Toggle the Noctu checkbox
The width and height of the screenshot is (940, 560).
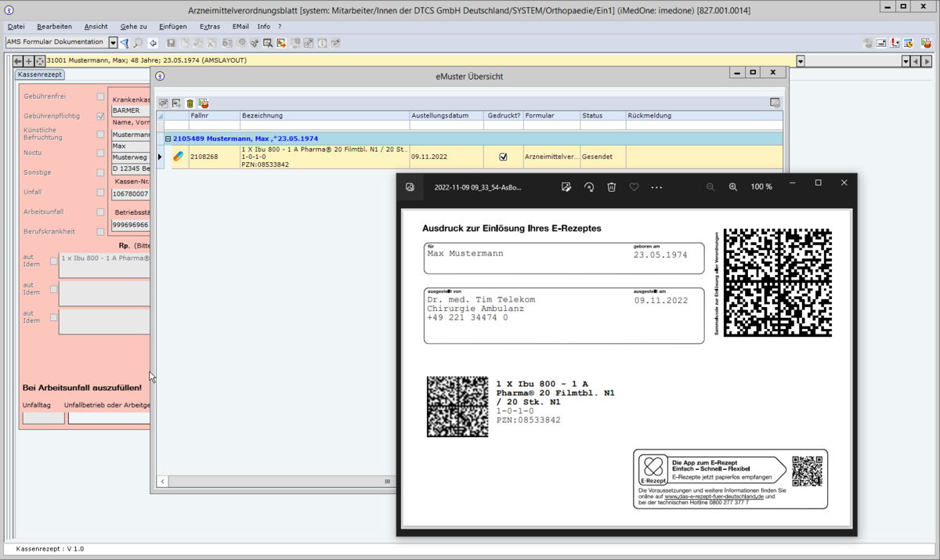coord(100,154)
